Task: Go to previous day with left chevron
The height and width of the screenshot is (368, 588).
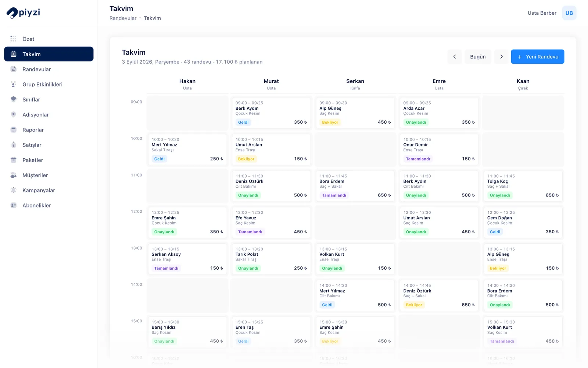Action: 455,57
